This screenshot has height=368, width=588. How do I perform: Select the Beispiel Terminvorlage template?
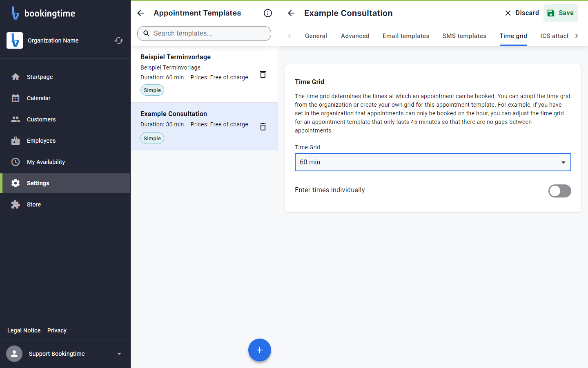point(204,74)
